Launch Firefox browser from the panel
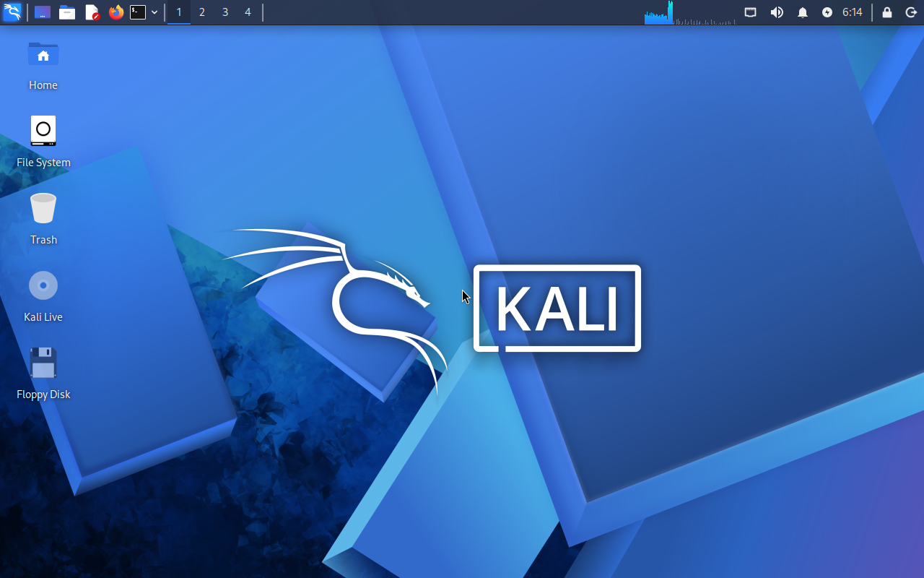Viewport: 924px width, 578px height. click(115, 12)
